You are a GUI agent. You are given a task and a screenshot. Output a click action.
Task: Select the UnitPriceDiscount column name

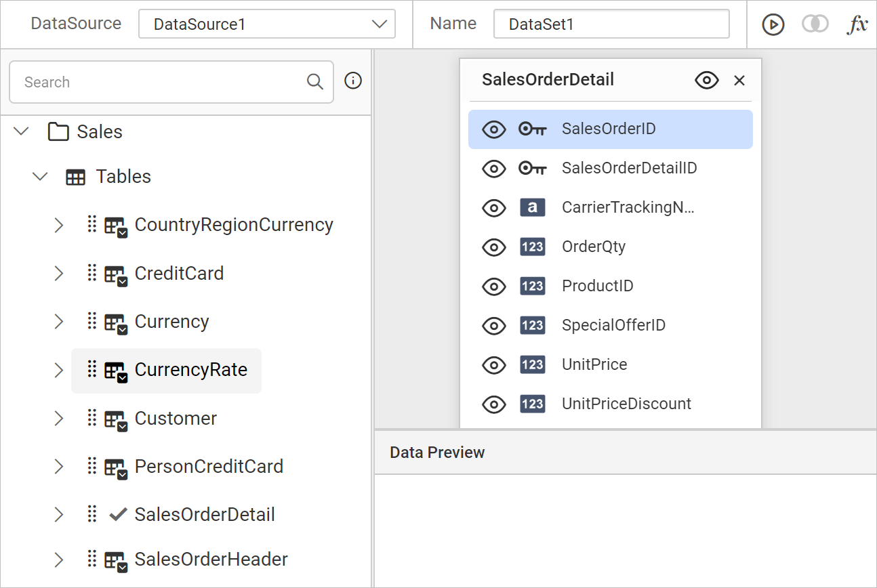click(626, 404)
